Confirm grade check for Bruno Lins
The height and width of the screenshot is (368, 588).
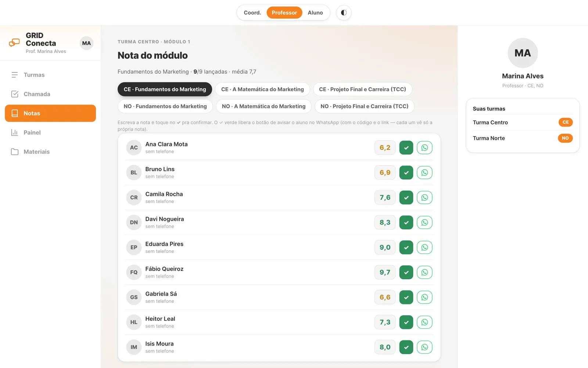(406, 173)
